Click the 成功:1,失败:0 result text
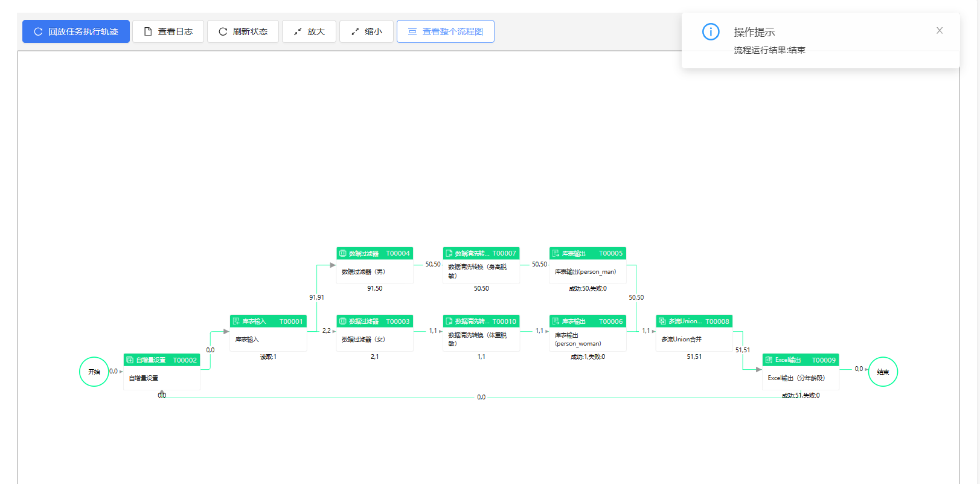 pyautogui.click(x=588, y=357)
